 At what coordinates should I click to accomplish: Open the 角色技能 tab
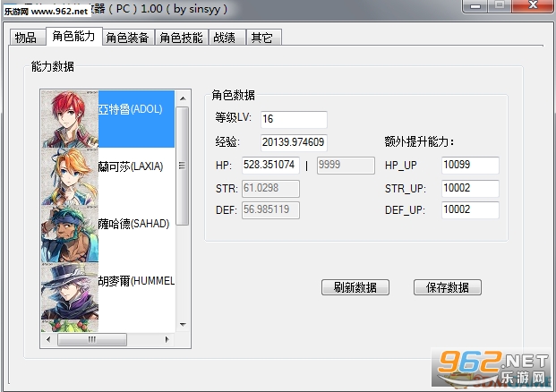coord(181,38)
